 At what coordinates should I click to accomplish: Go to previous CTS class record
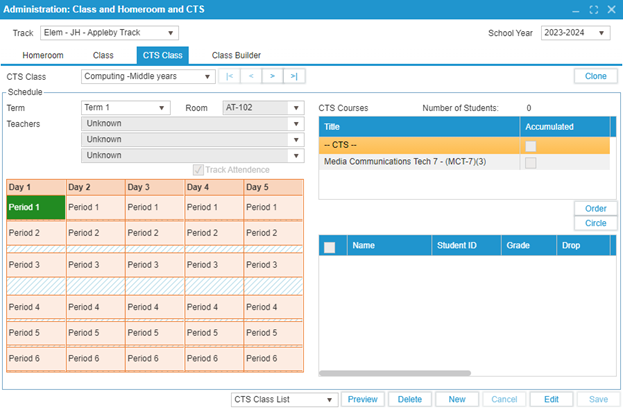(250, 76)
